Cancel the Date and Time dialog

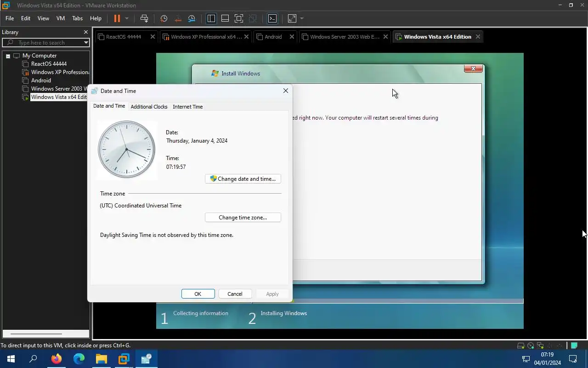(x=235, y=294)
